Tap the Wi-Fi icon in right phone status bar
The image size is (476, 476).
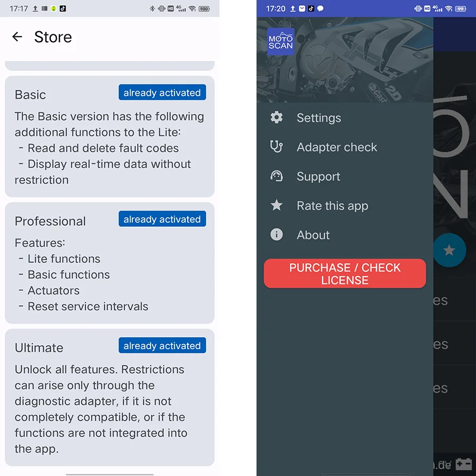pos(448,8)
